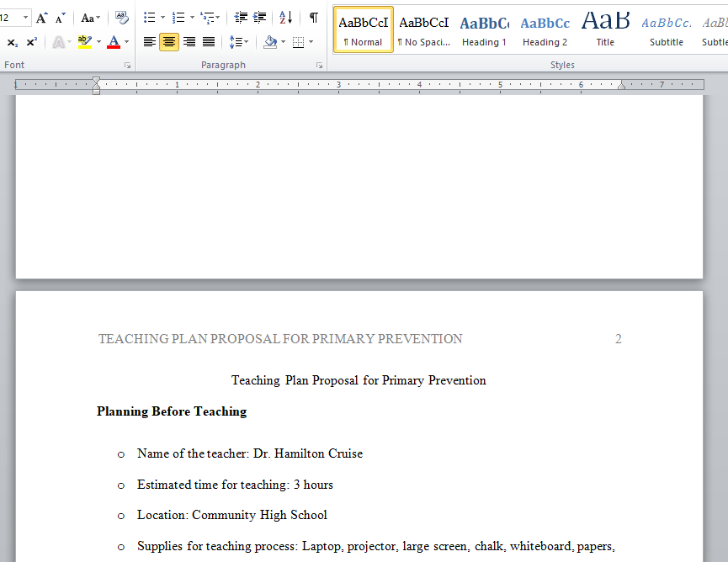Click the Grow Font button
The height and width of the screenshot is (562, 728).
(x=42, y=19)
